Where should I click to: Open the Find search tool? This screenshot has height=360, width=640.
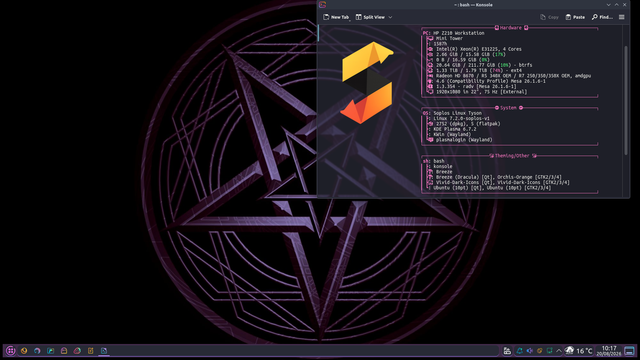(x=602, y=17)
